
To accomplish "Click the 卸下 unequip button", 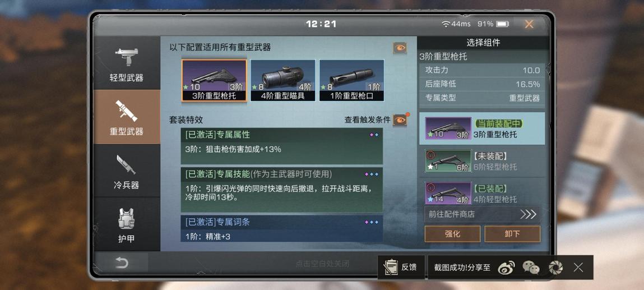I will click(x=512, y=234).
